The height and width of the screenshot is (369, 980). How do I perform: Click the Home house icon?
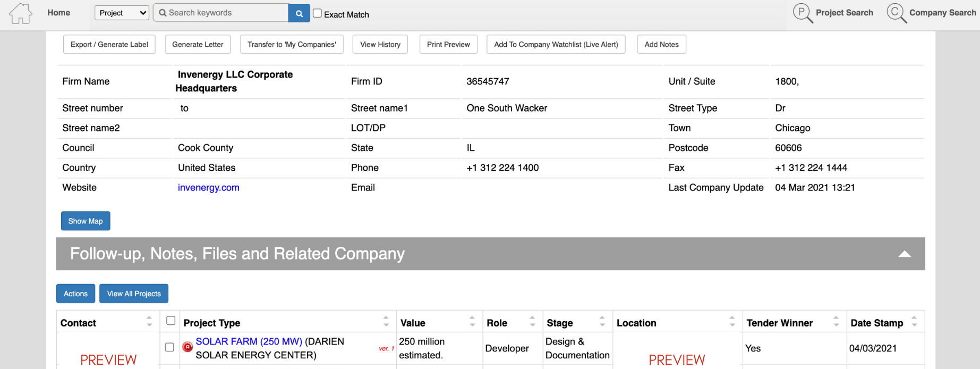(21, 13)
